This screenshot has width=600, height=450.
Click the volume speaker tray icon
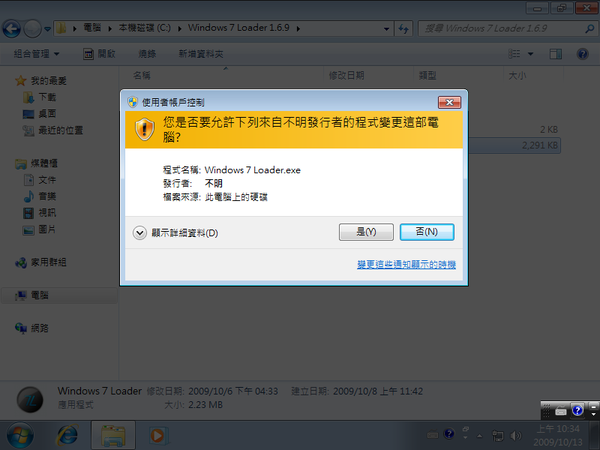(516, 435)
